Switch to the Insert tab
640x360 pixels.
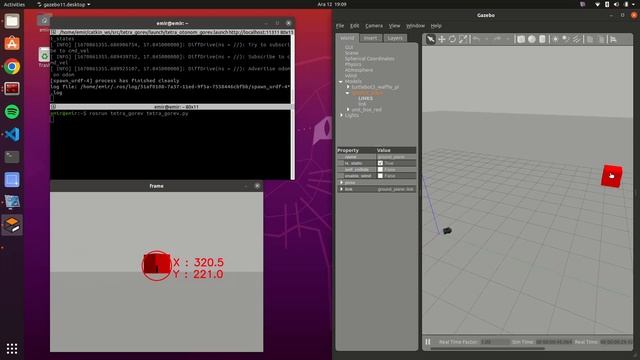(370, 38)
